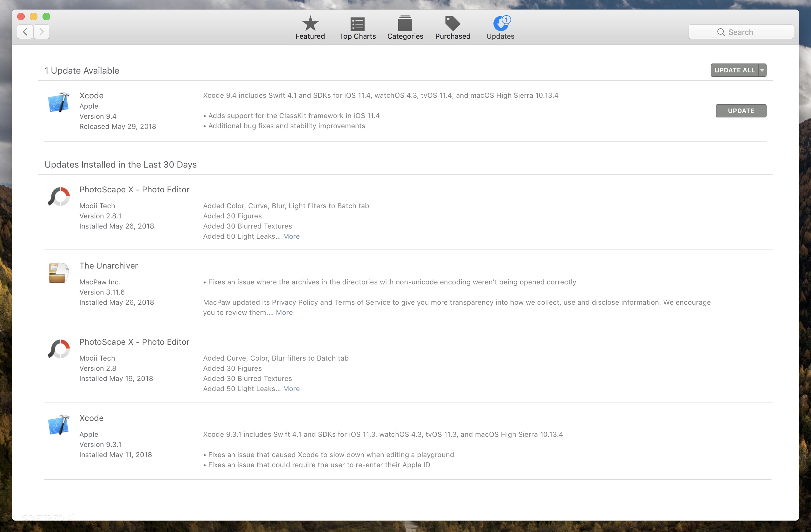The width and height of the screenshot is (811, 532).
Task: Go back with the left arrow button
Action: click(x=25, y=32)
